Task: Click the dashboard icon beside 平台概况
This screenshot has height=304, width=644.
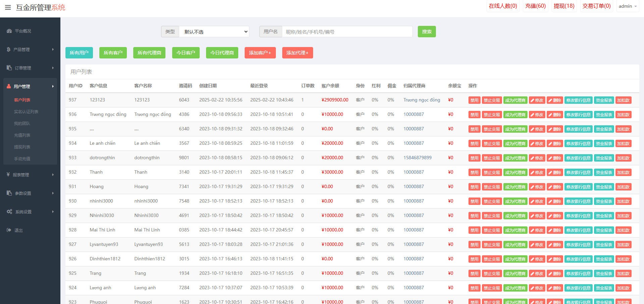Action: 9,31
